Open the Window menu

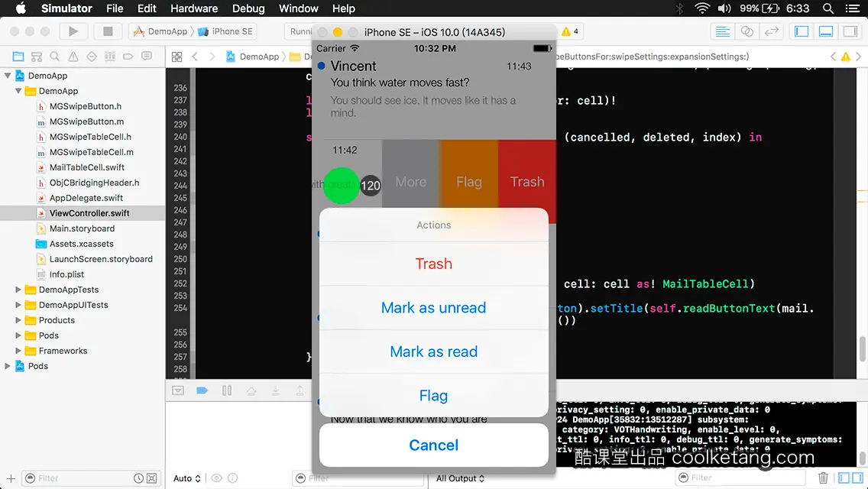(x=298, y=8)
